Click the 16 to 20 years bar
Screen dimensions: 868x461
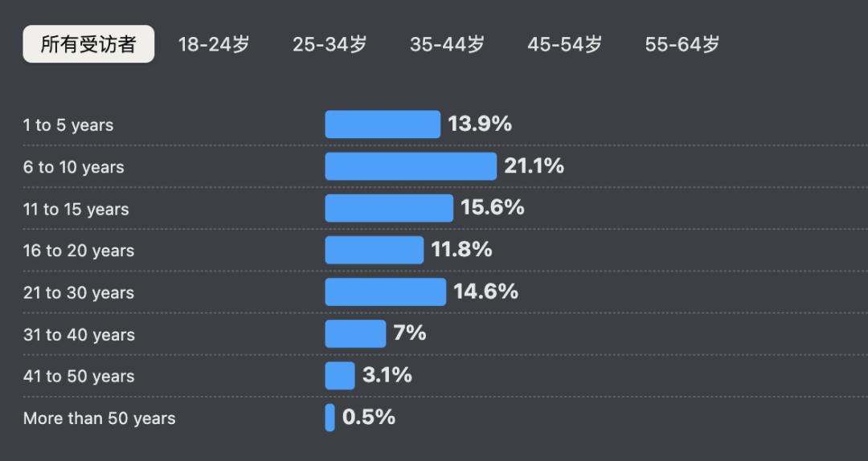click(374, 250)
